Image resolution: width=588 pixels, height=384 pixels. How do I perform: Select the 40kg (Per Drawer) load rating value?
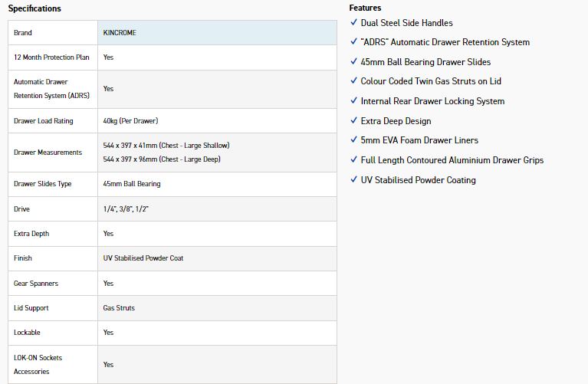(x=130, y=121)
